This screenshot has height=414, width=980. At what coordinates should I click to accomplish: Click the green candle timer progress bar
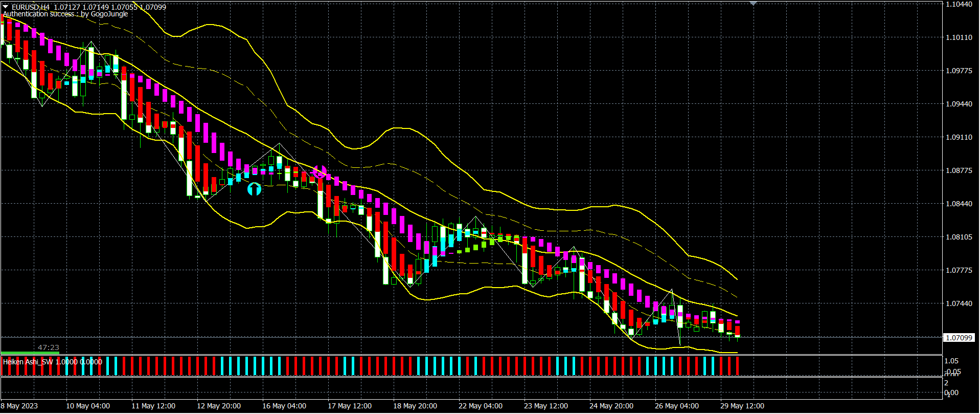30,353
